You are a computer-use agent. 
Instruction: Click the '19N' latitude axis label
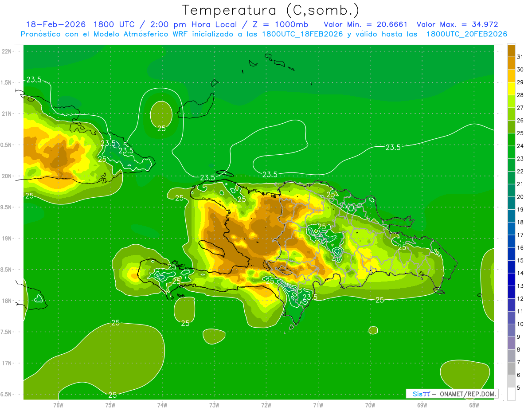[8, 239]
